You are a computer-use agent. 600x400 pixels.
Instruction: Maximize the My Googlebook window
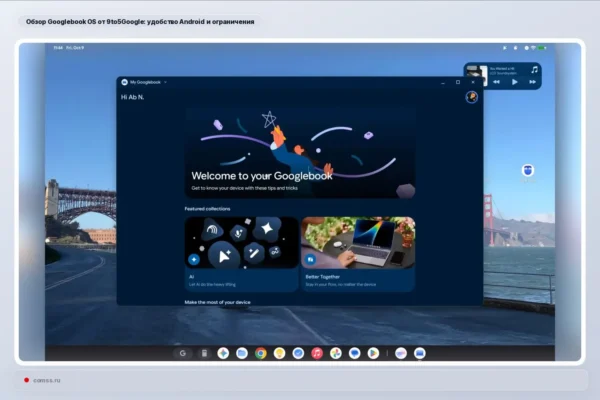[458, 82]
